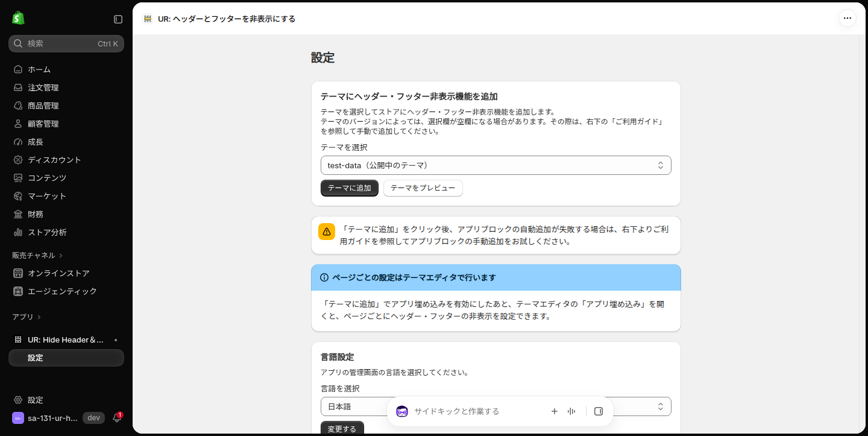The height and width of the screenshot is (436, 868).
Task: Click the 財務 bank icon
Action: (x=18, y=214)
